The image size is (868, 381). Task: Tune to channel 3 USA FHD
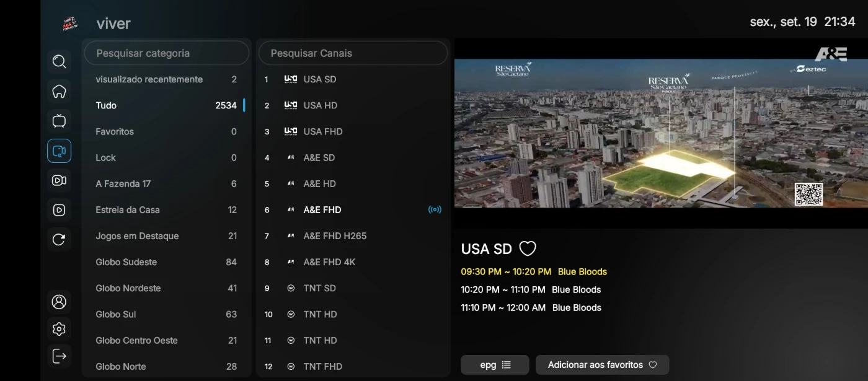[353, 131]
